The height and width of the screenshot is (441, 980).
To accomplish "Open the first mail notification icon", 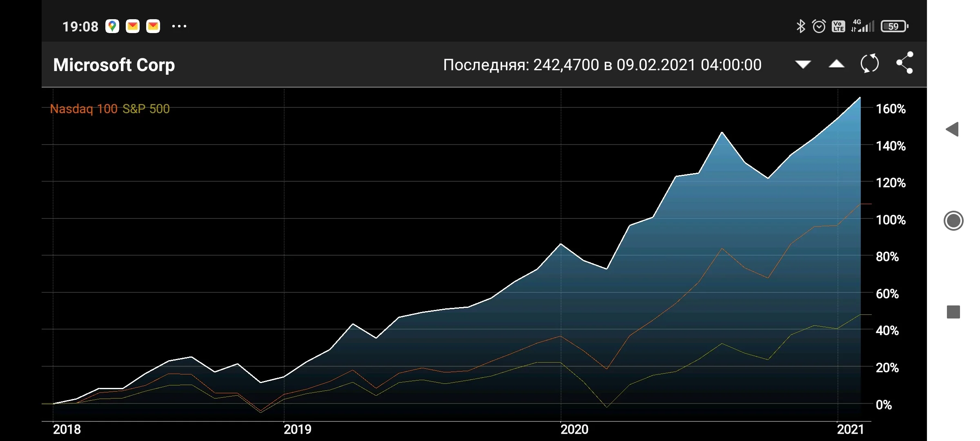I will click(133, 27).
